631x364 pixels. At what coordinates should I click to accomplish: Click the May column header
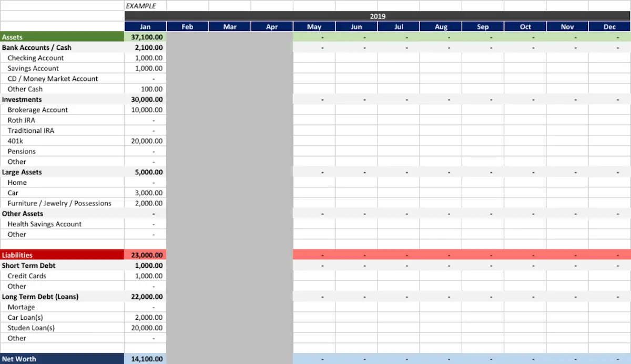[x=314, y=27]
